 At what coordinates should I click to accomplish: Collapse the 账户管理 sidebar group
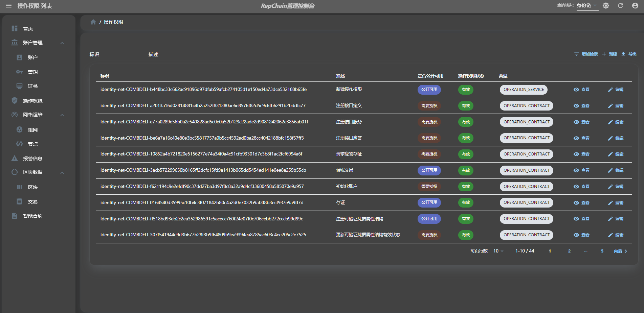click(62, 43)
